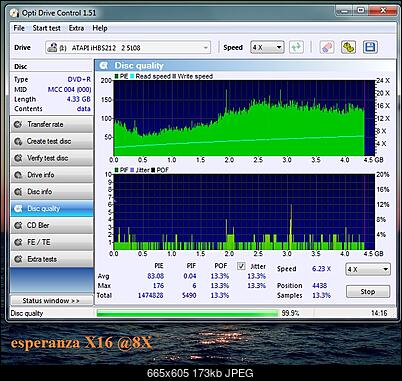Image resolution: width=402 pixels, height=381 pixels.
Task: Click the PIF Total value 5490
Action: pyautogui.click(x=189, y=295)
